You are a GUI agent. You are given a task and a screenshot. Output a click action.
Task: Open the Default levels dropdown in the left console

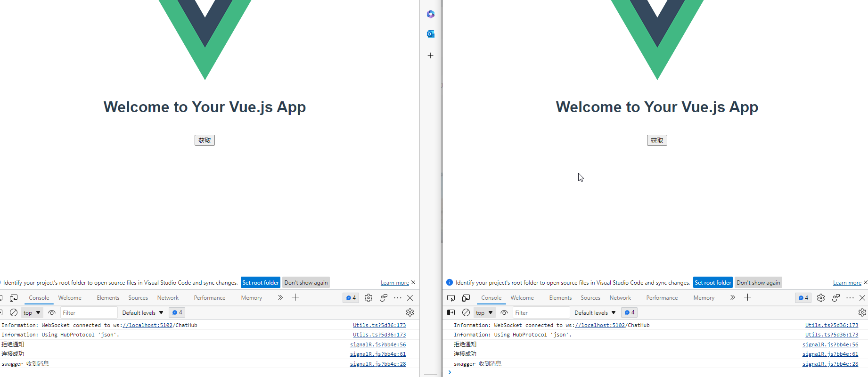142,313
